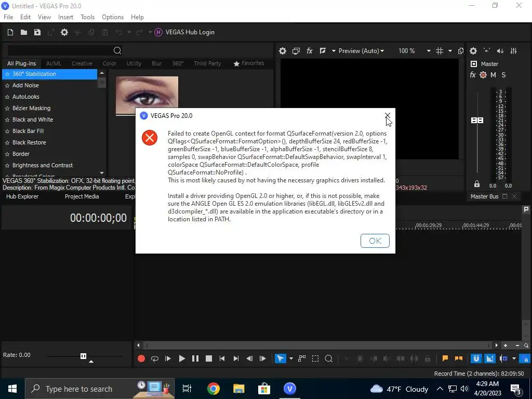
Task: Switch to the AI/ML plug-in tab
Action: (x=54, y=63)
